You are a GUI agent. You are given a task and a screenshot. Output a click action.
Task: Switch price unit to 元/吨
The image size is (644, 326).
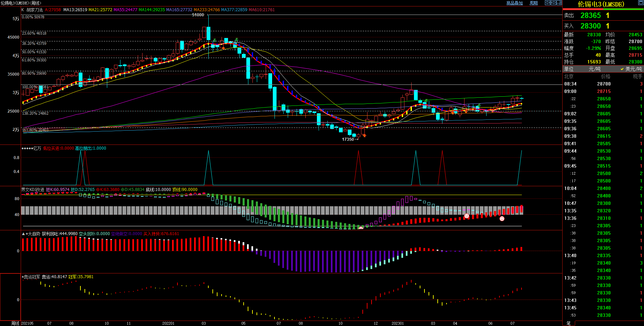coord(594,69)
